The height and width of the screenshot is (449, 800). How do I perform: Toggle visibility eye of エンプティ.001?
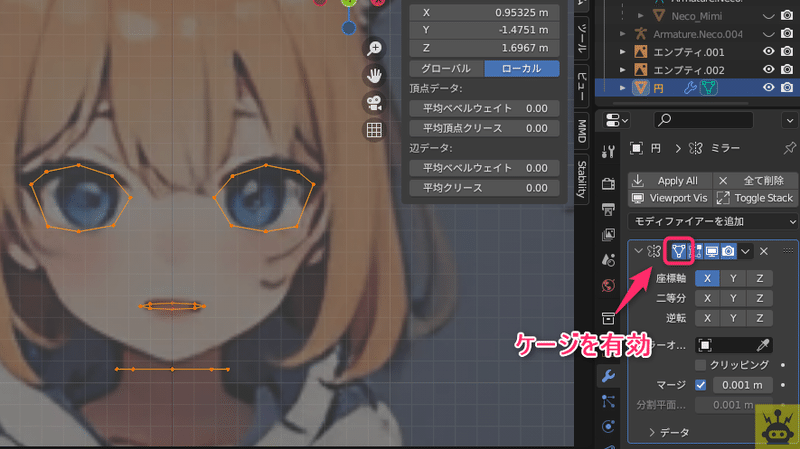pos(768,52)
